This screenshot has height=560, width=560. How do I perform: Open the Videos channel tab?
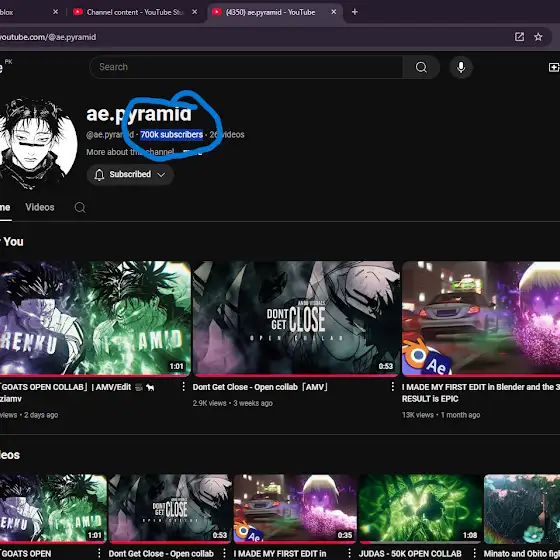[x=40, y=208]
